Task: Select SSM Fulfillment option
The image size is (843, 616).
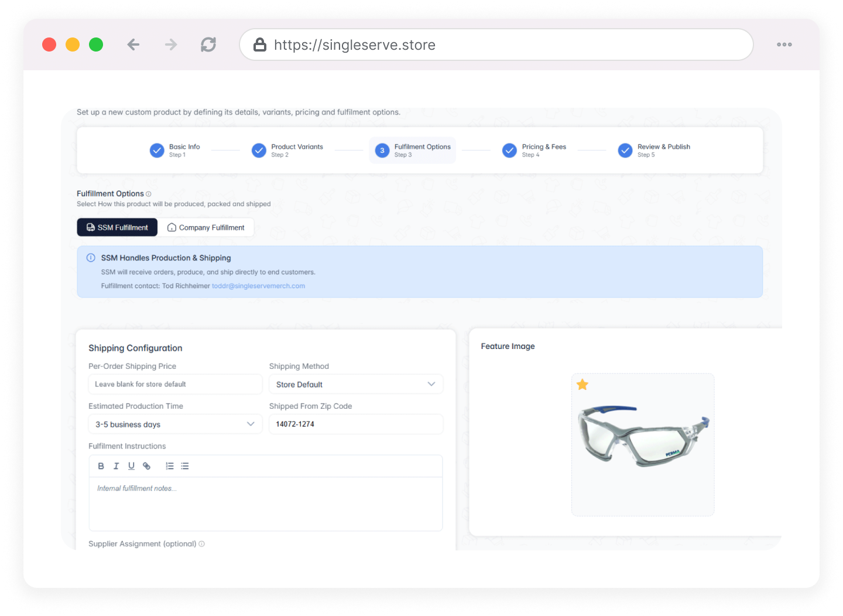Action: 117,227
